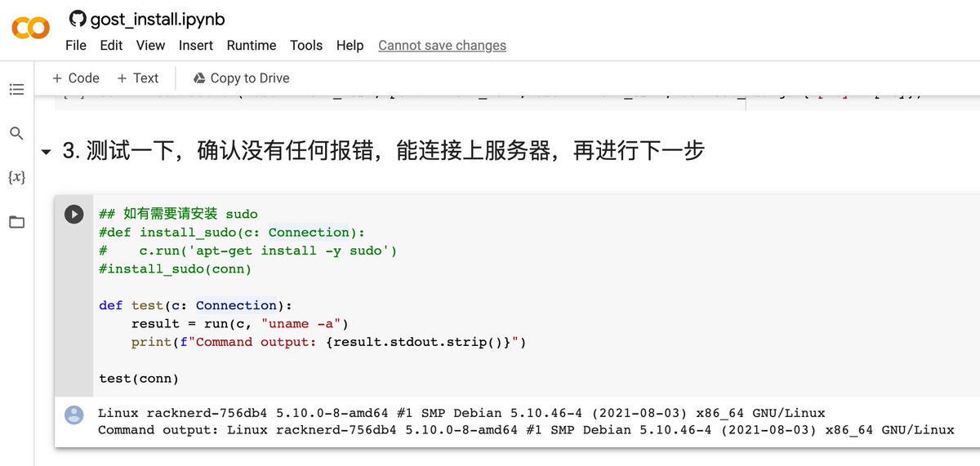Click the "c.run('apt-get install -y sudo')" line

point(247,251)
